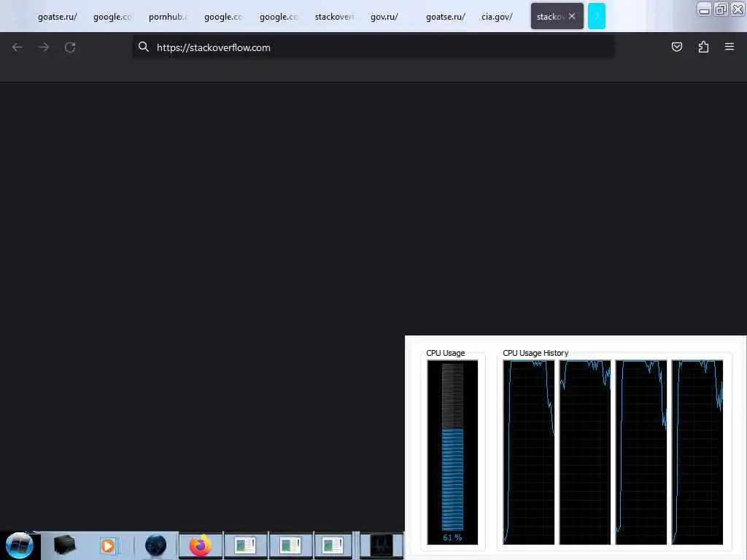The height and width of the screenshot is (560, 747).
Task: Click the 'CPU Usage' label text
Action: (x=446, y=353)
